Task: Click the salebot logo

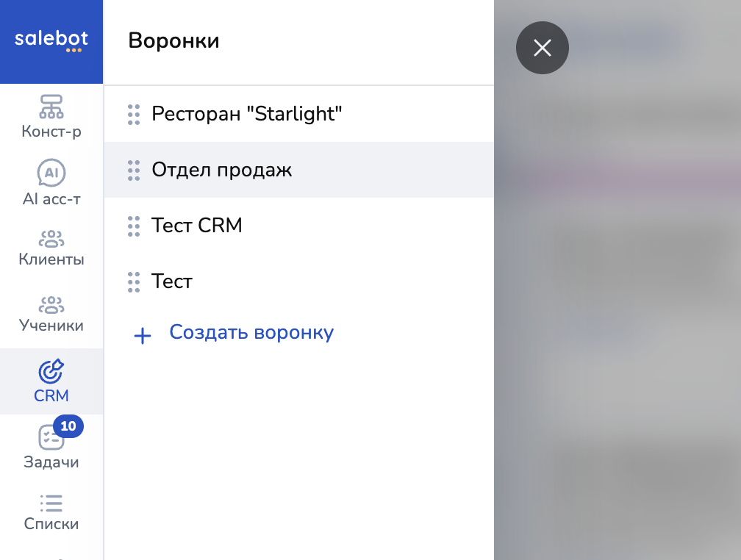Action: pyautogui.click(x=51, y=40)
